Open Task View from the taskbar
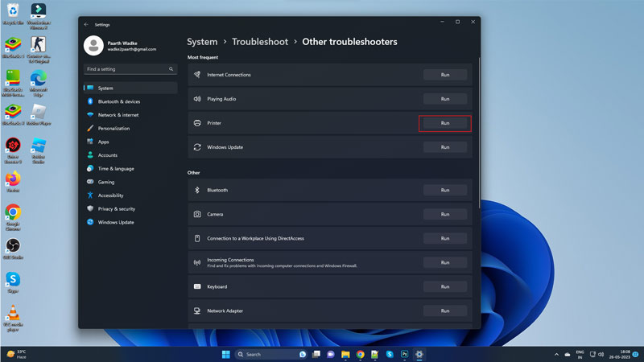The image size is (644, 362). pos(316,354)
